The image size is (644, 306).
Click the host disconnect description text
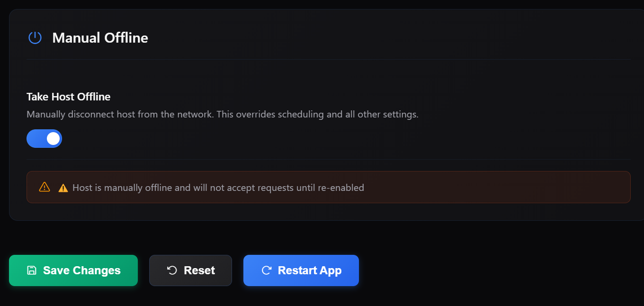click(223, 114)
